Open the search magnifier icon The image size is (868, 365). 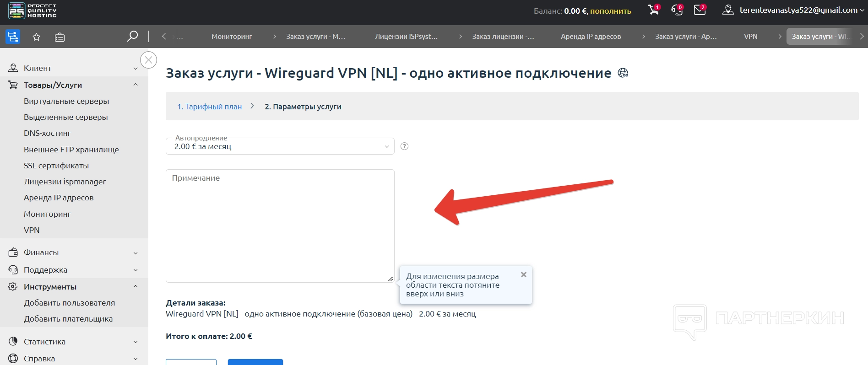coord(132,36)
